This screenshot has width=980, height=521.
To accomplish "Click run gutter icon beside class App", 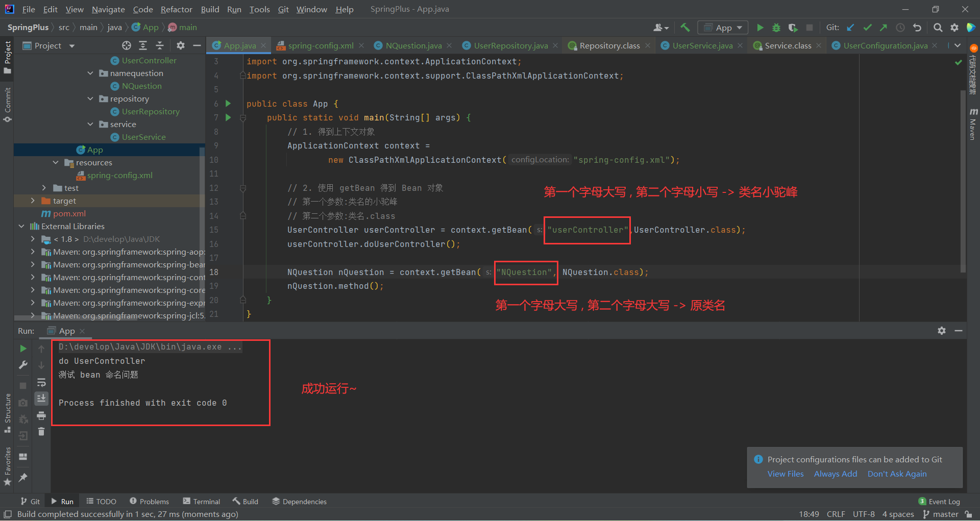I will (x=228, y=104).
